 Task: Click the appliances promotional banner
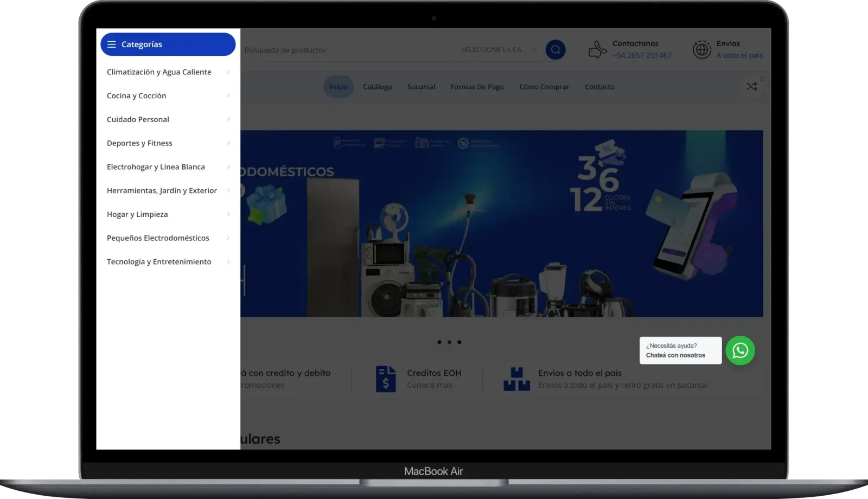(502, 223)
